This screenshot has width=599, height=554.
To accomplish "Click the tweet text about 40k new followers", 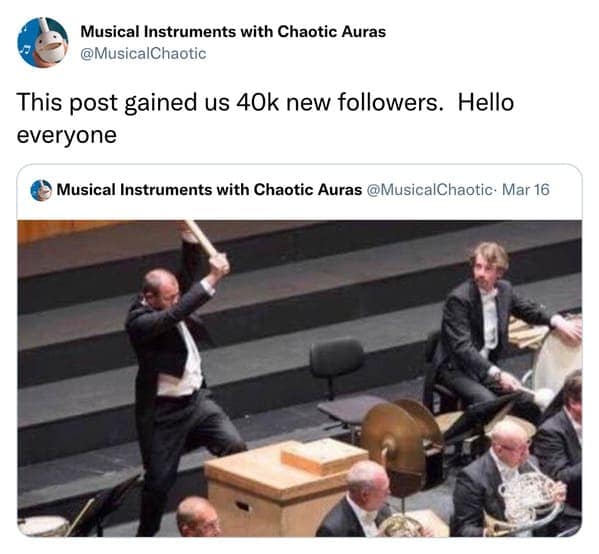I will pyautogui.click(x=265, y=118).
